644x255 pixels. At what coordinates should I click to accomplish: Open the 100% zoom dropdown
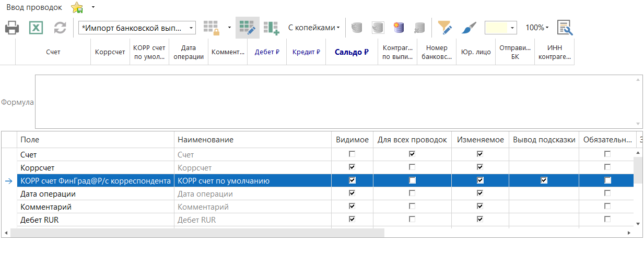537,28
